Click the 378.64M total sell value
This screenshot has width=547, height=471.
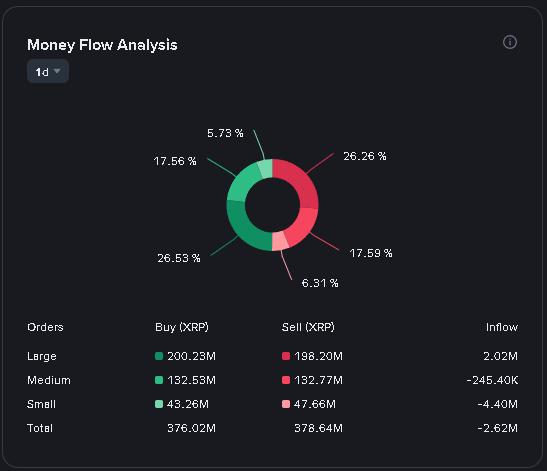(x=319, y=428)
